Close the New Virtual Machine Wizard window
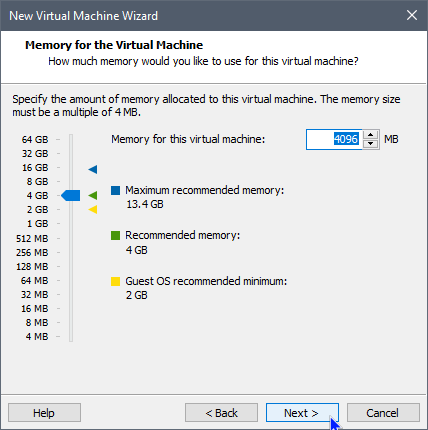The image size is (428, 430). [412, 15]
